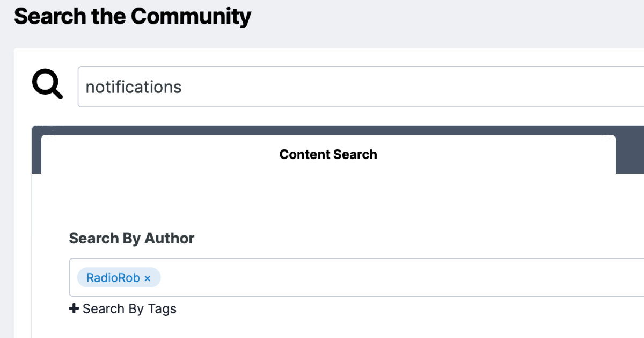Image resolution: width=644 pixels, height=338 pixels.
Task: Click the dark bar left of Content Search
Action: pyautogui.click(x=36, y=149)
